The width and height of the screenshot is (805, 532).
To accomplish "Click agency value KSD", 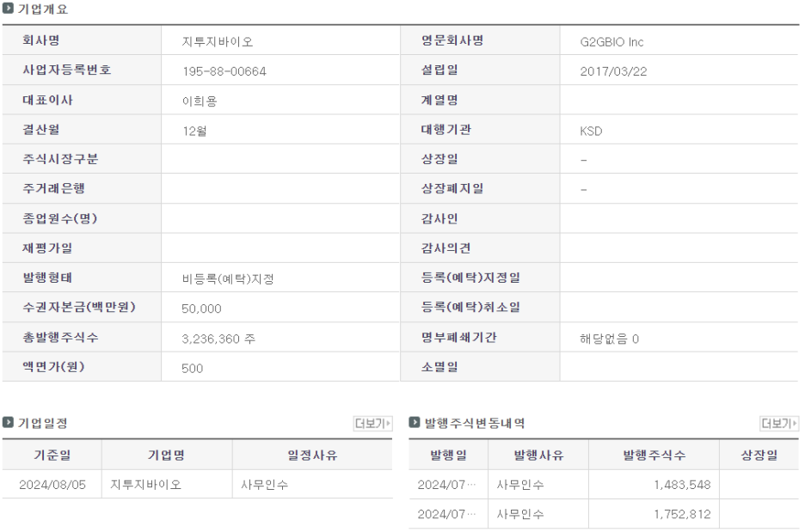I will 591,131.
